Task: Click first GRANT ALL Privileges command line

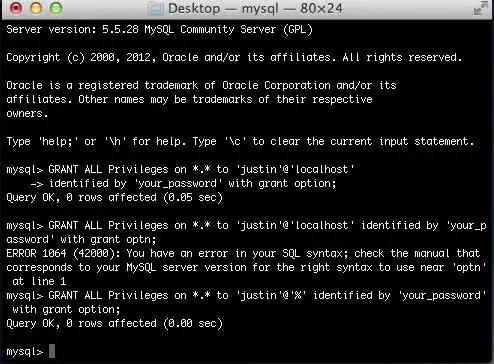Action: coord(180,169)
